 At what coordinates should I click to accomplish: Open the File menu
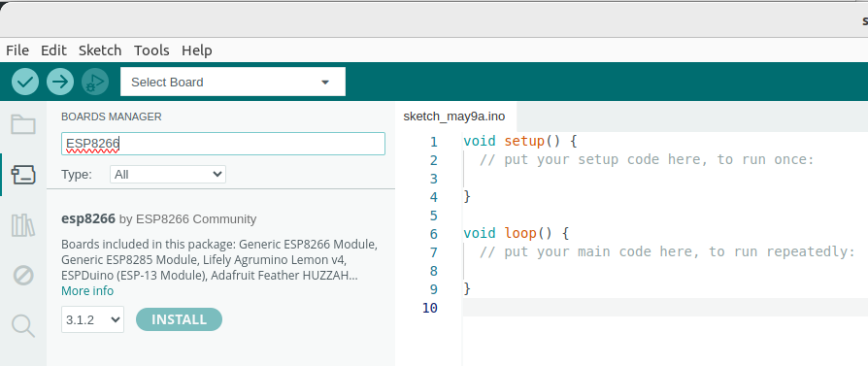(x=17, y=50)
